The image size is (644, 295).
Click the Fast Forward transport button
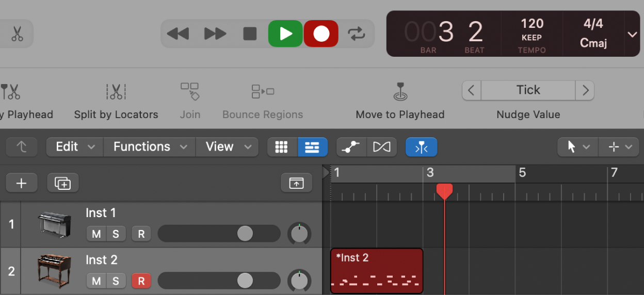pos(215,34)
